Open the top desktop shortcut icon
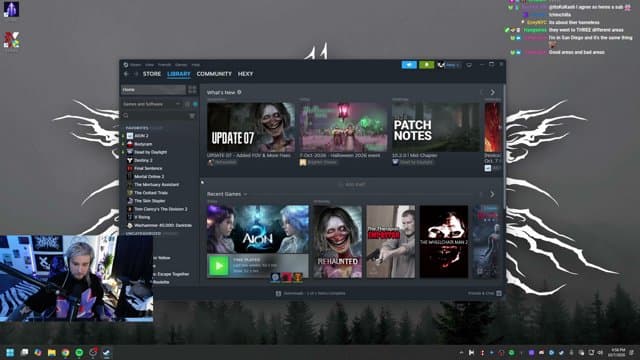Viewport: 640px width, 360px height. tap(11, 10)
